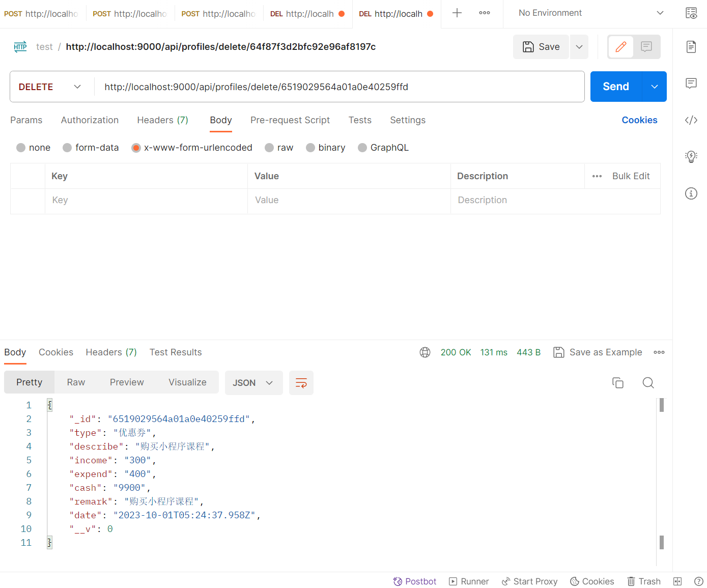
Task: Switch to the Authorization tab
Action: point(90,120)
